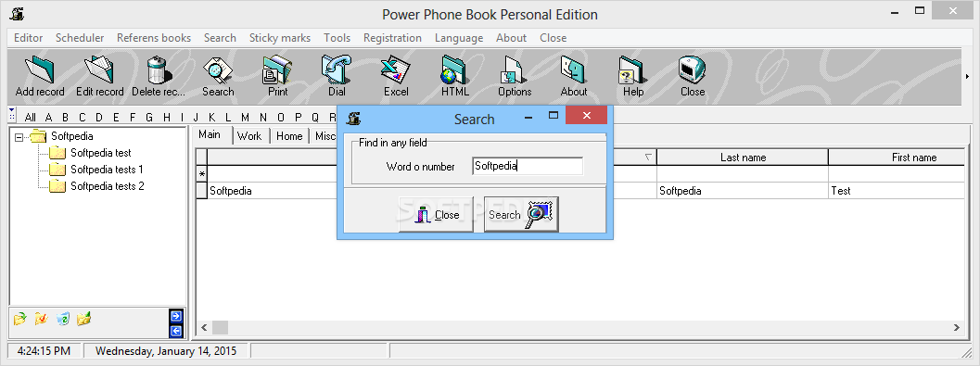Click the second folder icon with red mark below tree
This screenshot has height=366, width=980.
pyautogui.click(x=41, y=319)
